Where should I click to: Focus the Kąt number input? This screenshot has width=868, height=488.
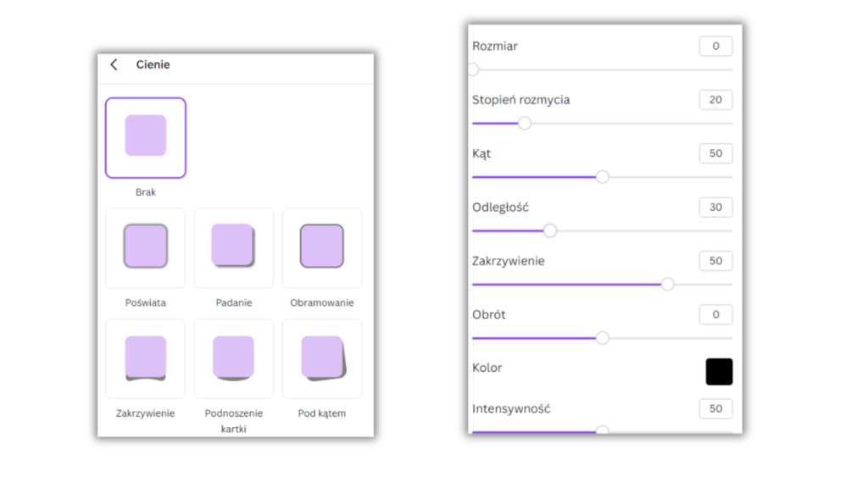click(x=715, y=153)
